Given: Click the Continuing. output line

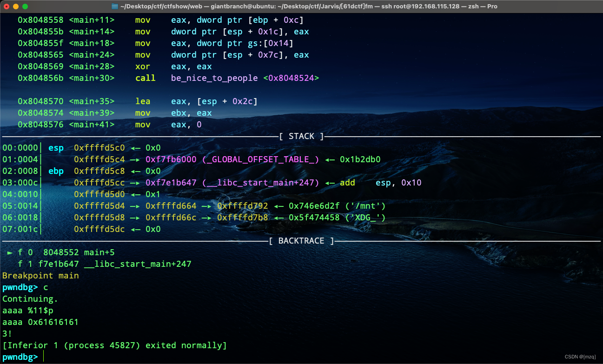Looking at the screenshot, I should [x=30, y=299].
